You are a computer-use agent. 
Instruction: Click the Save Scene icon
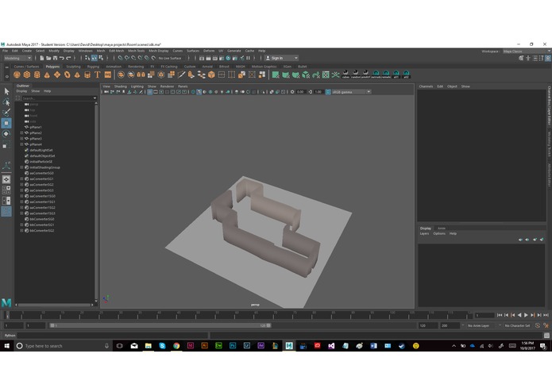[55, 58]
